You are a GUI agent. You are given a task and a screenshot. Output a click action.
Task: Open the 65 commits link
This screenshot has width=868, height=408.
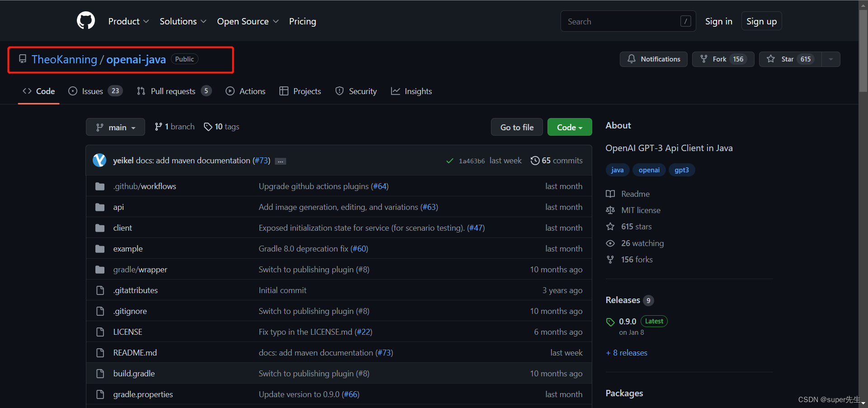(557, 161)
